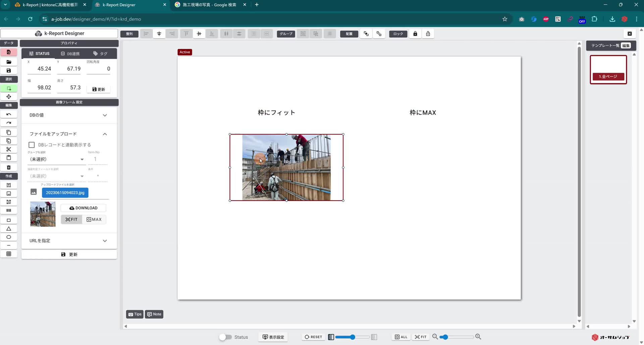Switch to the タグ tab

[x=100, y=53]
